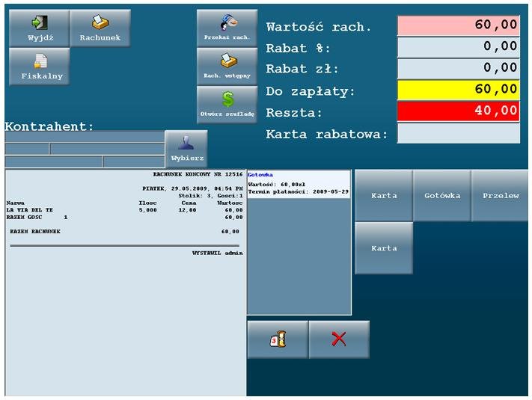Click the pink Wartość rach. value field

click(x=458, y=25)
